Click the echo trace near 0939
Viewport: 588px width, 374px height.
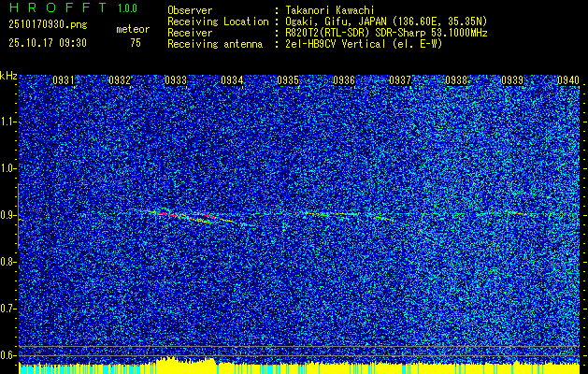(518, 213)
